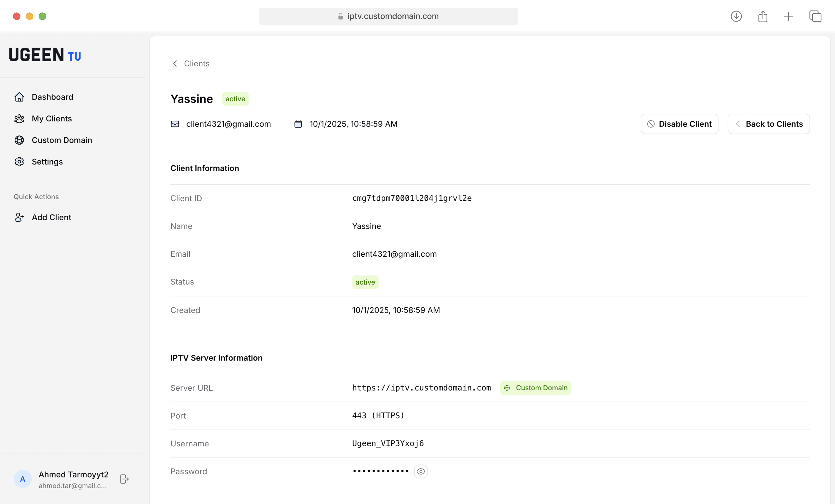The height and width of the screenshot is (504, 835).
Task: Reveal password with the eye icon
Action: [421, 471]
